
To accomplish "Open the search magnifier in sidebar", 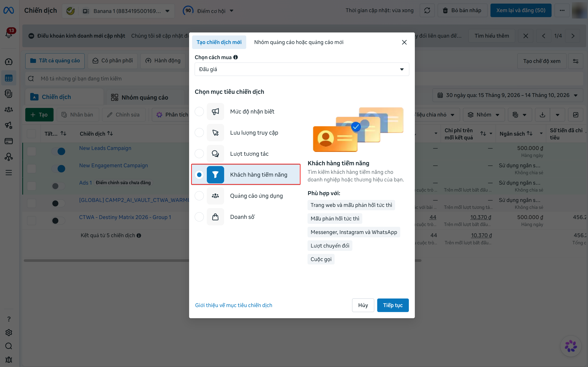I will [x=9, y=346].
